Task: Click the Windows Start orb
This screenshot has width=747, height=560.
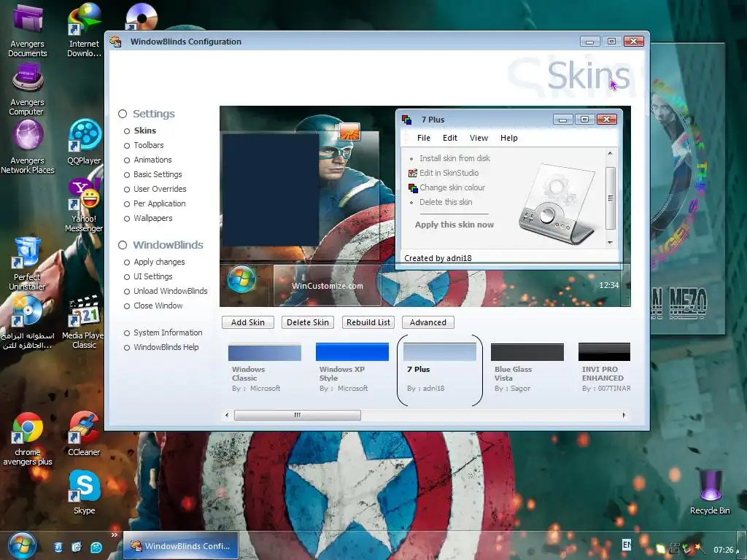Action: [x=21, y=545]
